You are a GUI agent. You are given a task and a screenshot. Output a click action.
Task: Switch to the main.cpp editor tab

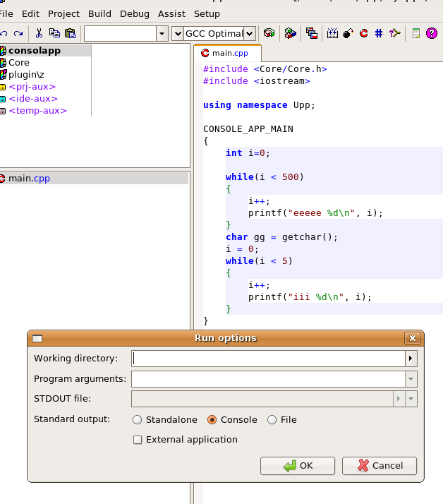pyautogui.click(x=226, y=53)
